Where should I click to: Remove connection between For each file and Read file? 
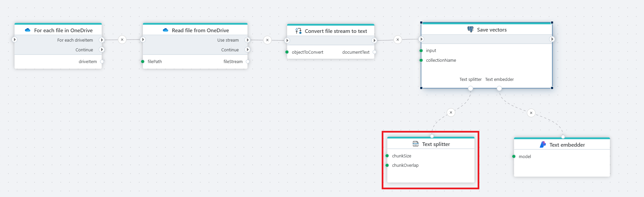122,40
